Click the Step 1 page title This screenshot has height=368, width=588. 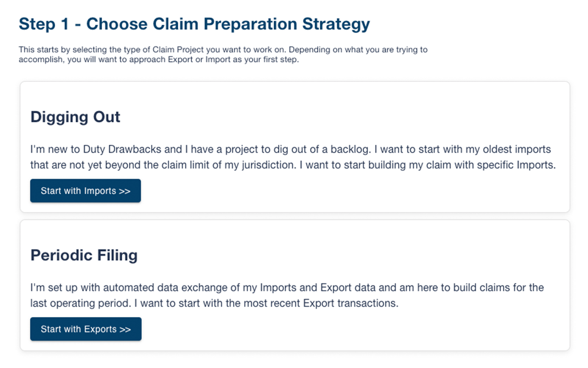click(194, 24)
